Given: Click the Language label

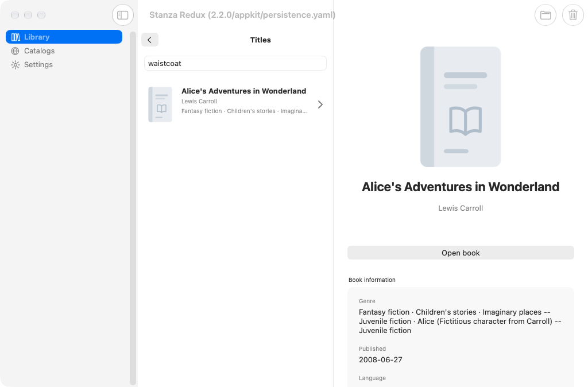Looking at the screenshot, I should [x=372, y=378].
